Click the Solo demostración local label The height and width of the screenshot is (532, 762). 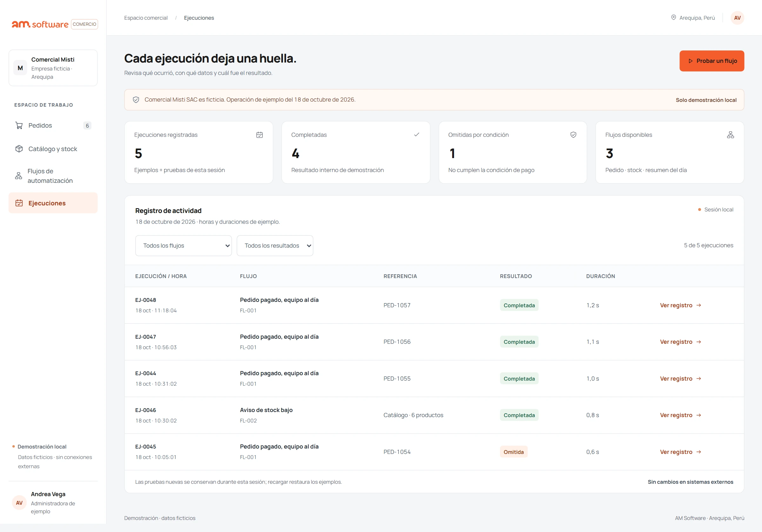click(706, 100)
